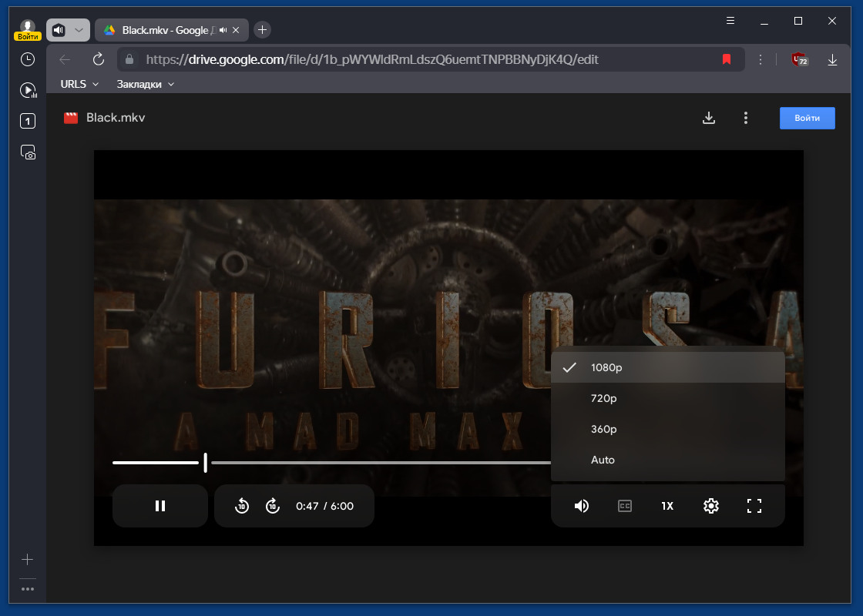Maximize the browser window

pyautogui.click(x=798, y=21)
